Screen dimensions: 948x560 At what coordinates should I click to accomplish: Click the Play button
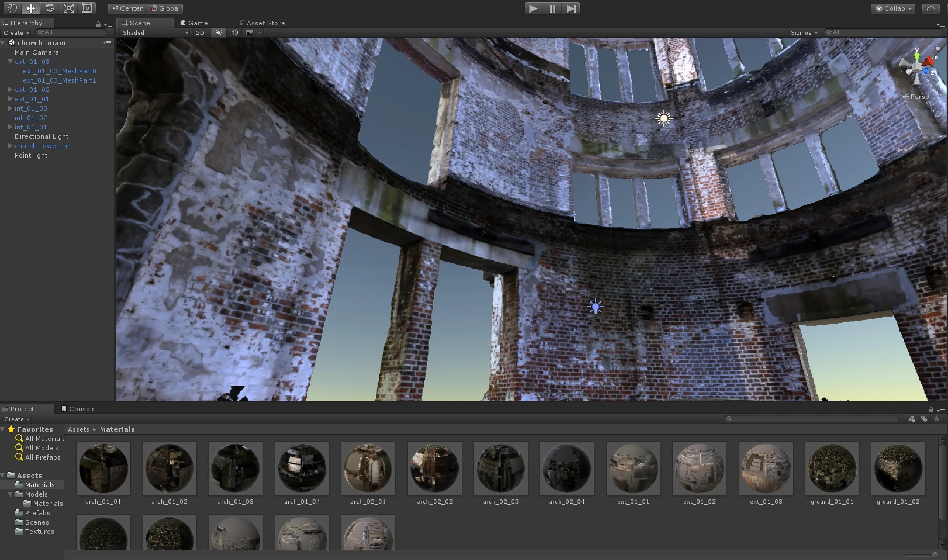click(533, 8)
